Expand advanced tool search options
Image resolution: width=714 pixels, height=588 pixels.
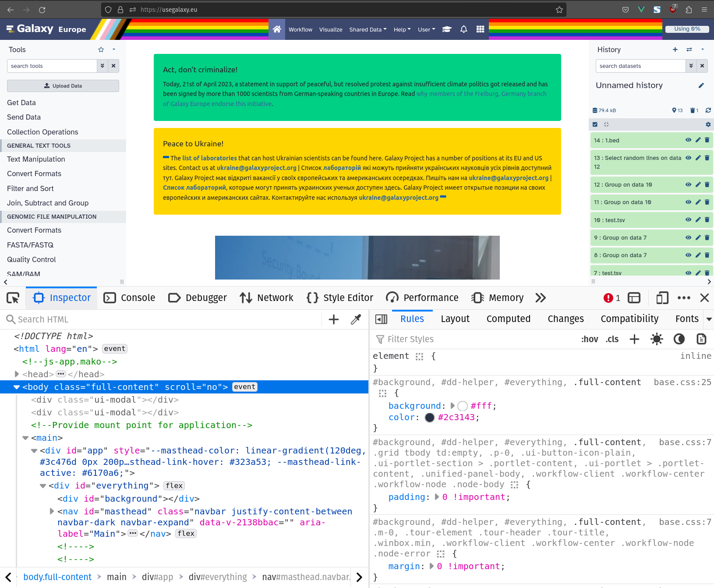pos(102,66)
